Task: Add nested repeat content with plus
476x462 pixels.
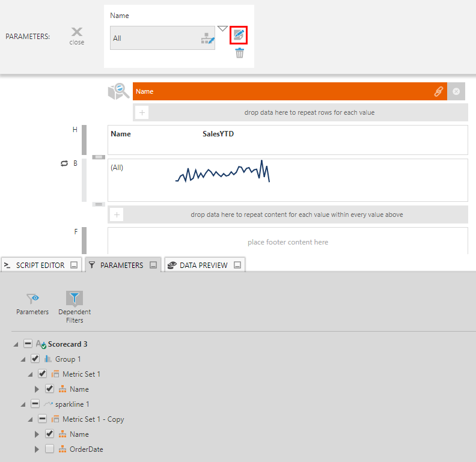Action: pyautogui.click(x=117, y=214)
